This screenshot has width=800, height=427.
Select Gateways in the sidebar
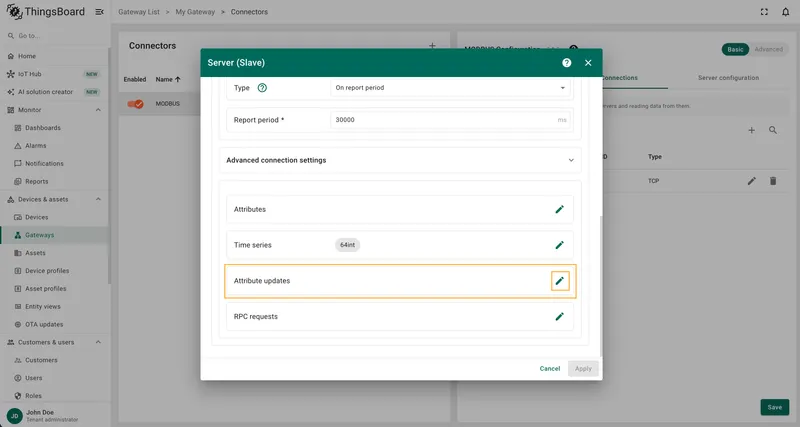[54, 235]
